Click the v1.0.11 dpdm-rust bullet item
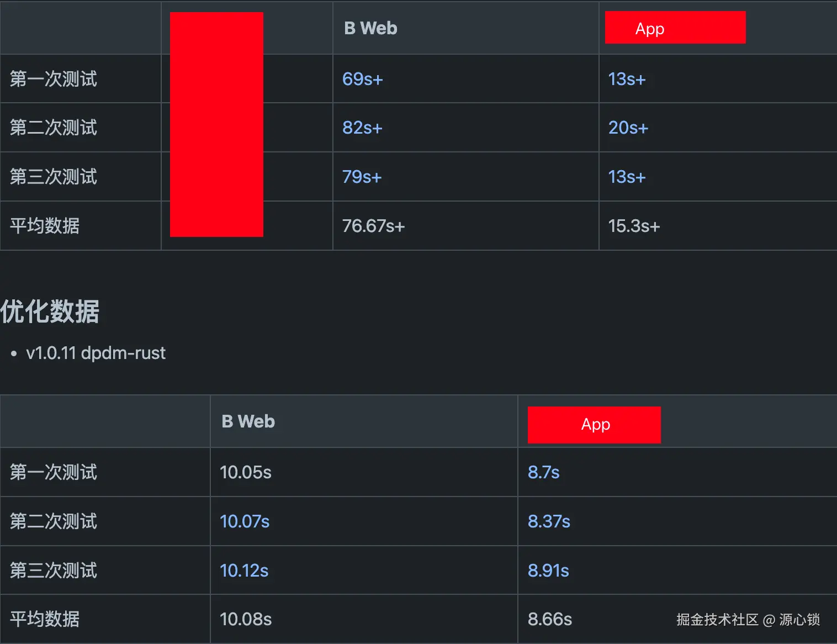 point(96,353)
